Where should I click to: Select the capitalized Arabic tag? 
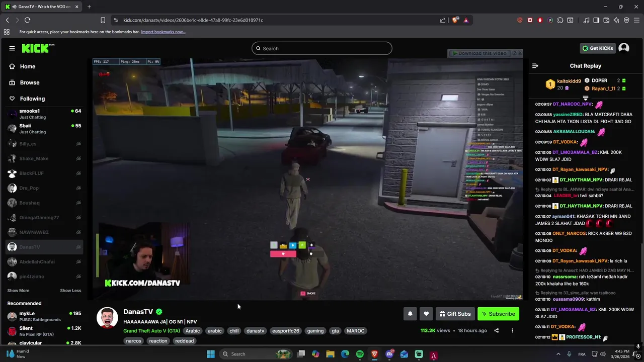click(193, 331)
